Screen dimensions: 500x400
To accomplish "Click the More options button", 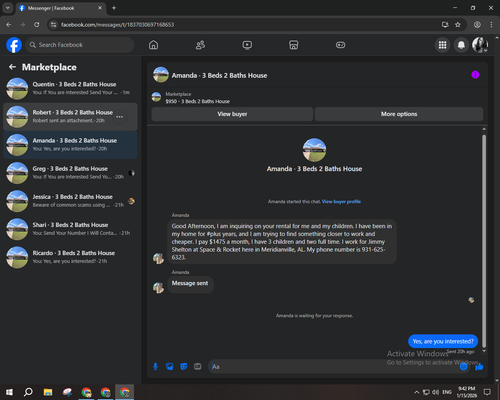I will pos(399,114).
